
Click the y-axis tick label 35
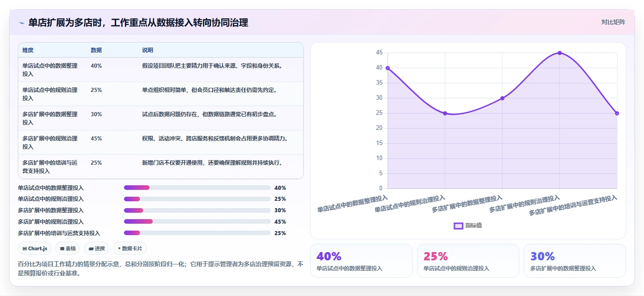coord(379,83)
